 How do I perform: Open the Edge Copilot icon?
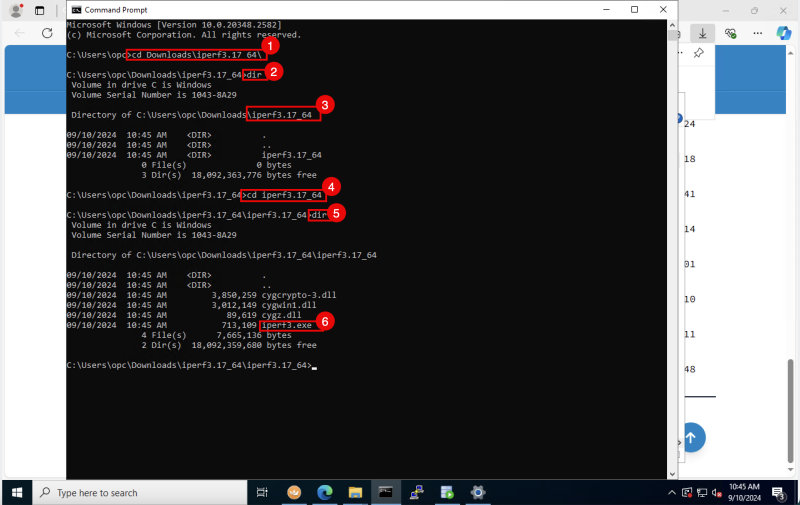pos(784,33)
